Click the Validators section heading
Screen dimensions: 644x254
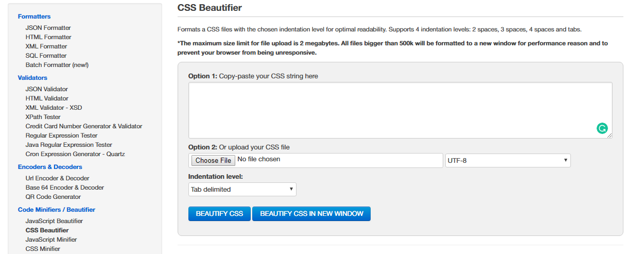[x=32, y=78]
